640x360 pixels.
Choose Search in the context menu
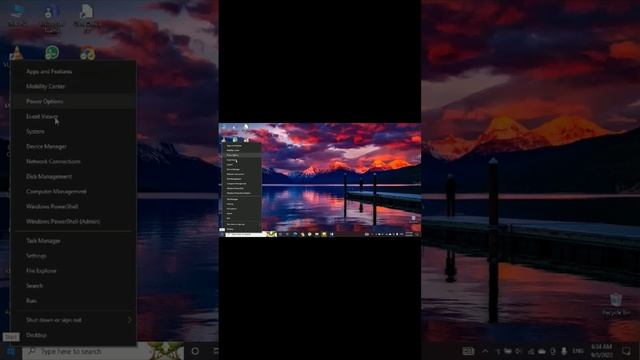73,286
